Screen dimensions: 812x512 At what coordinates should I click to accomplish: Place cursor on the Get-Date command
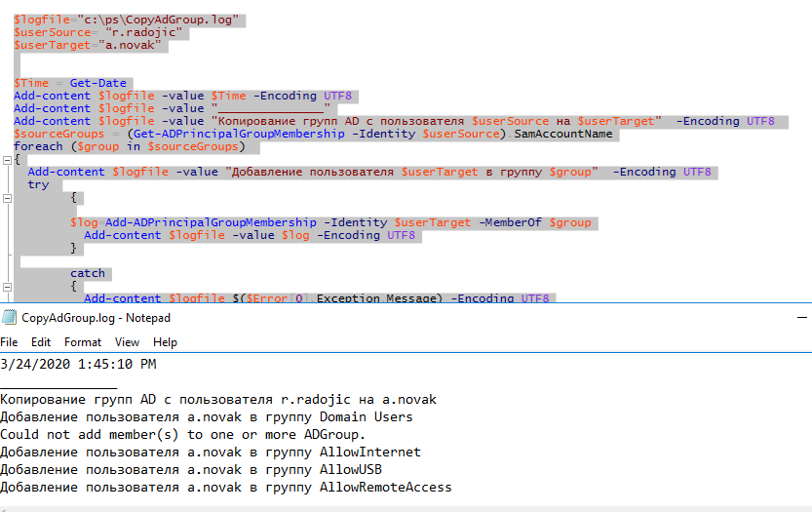(x=97, y=83)
